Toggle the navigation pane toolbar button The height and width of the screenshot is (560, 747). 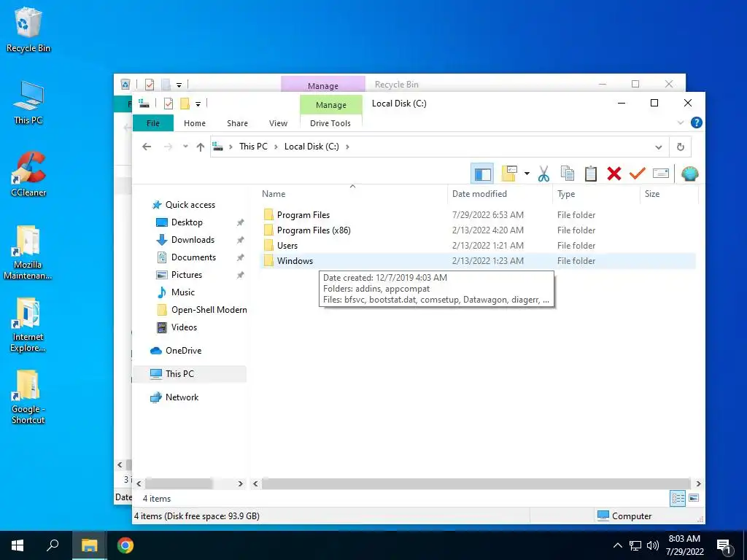(482, 174)
